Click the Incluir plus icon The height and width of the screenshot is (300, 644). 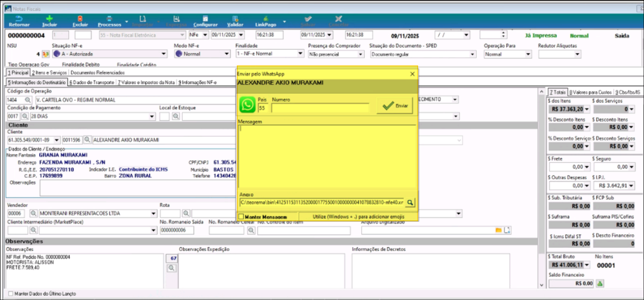click(49, 19)
